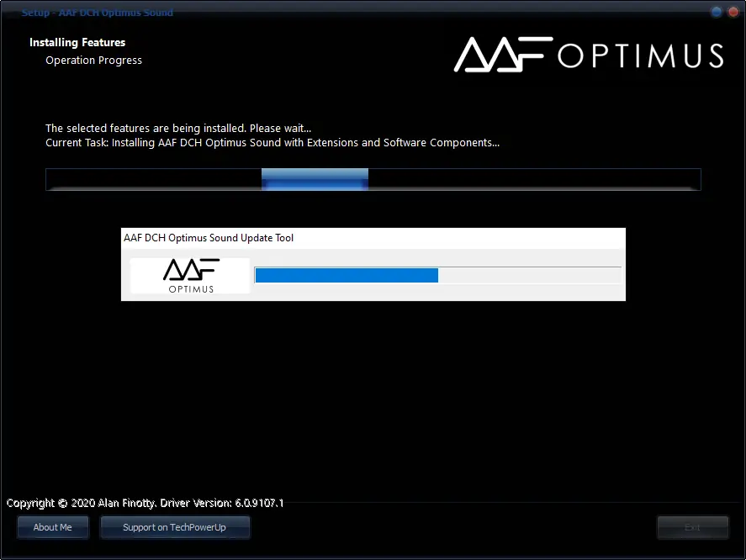Click the copyright and driver version text
The height and width of the screenshot is (560, 746).
(x=145, y=503)
